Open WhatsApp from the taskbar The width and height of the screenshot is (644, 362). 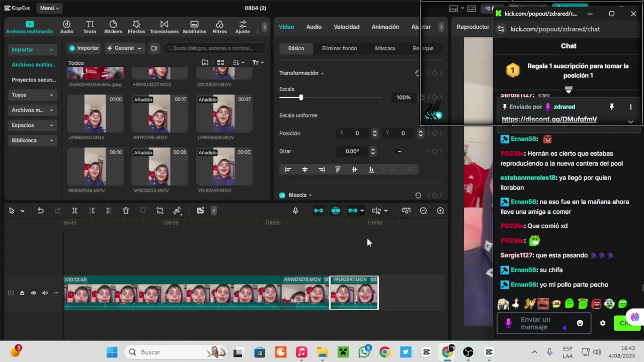coord(364,352)
